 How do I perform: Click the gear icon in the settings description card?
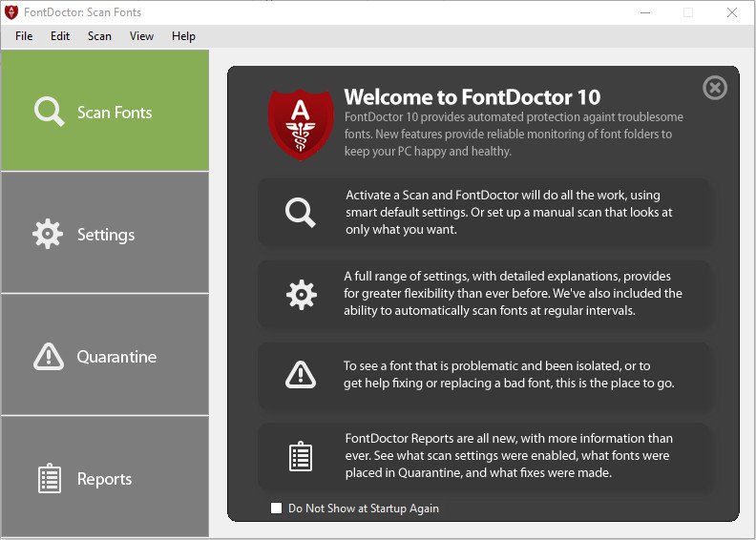coord(302,294)
